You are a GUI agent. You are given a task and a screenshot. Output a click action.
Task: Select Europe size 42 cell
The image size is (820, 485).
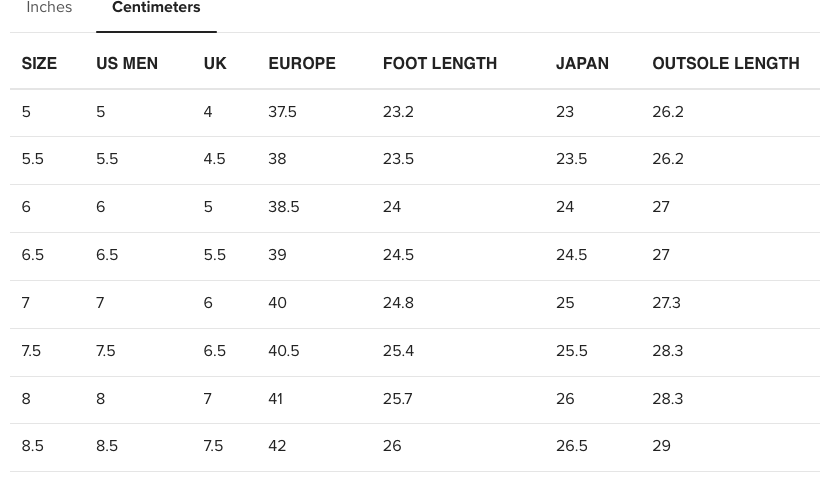277,446
